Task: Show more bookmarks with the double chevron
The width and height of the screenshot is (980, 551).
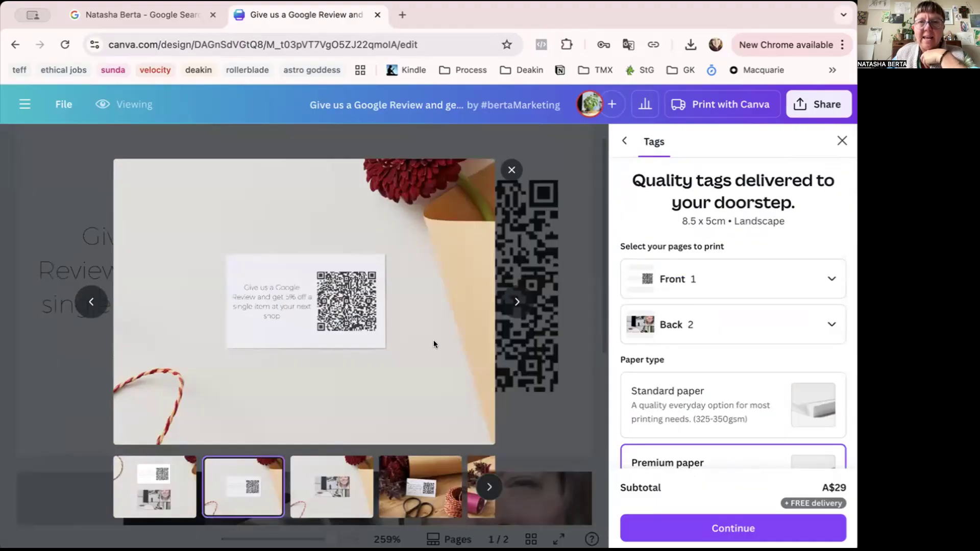Action: [x=832, y=70]
